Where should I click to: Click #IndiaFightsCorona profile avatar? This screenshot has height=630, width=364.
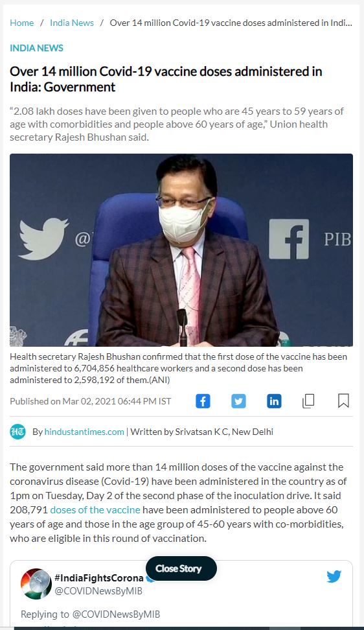coord(36,584)
